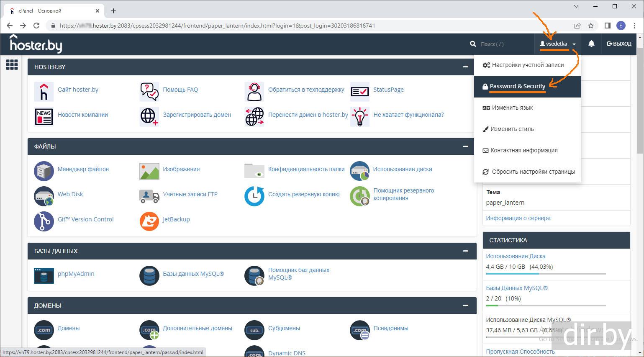Bookmark this page with the star icon
The height and width of the screenshot is (357, 644).
591,26
